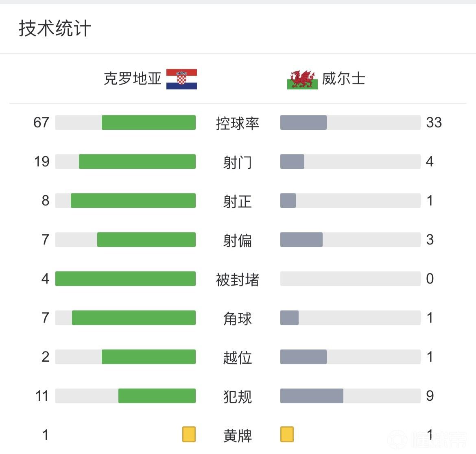Click Croatia's possession value 67

(x=41, y=122)
